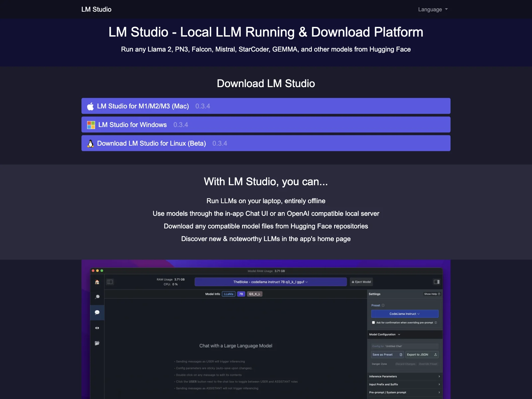Toggle the left panel icon in the app toolbar
This screenshot has height=399, width=532.
(x=110, y=282)
